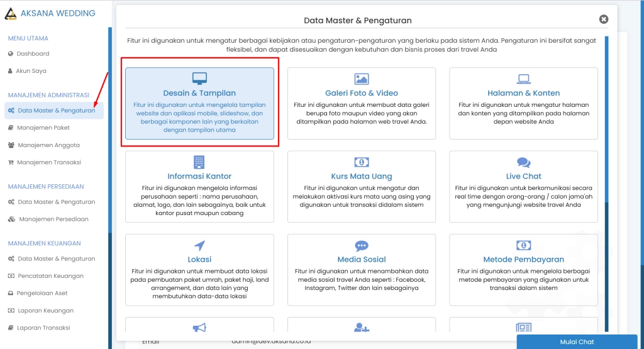Click the building icon for Informasi Kantor
This screenshot has width=644, height=349.
click(199, 162)
